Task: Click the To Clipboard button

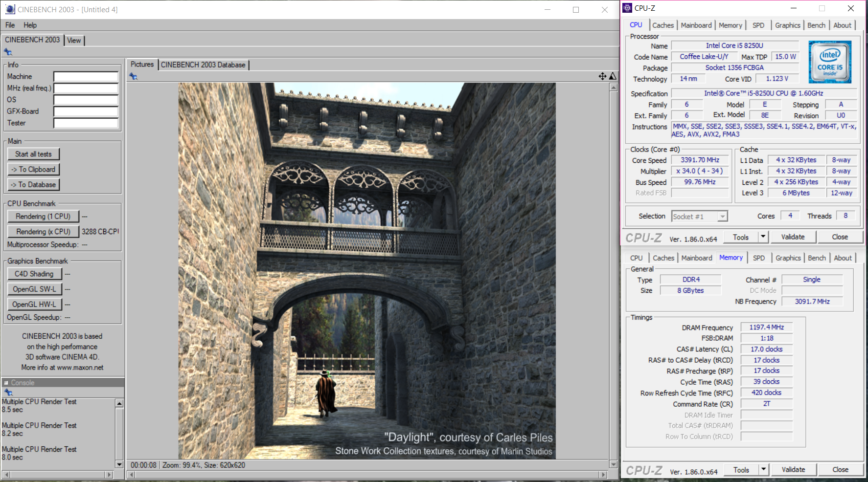Action: click(33, 169)
